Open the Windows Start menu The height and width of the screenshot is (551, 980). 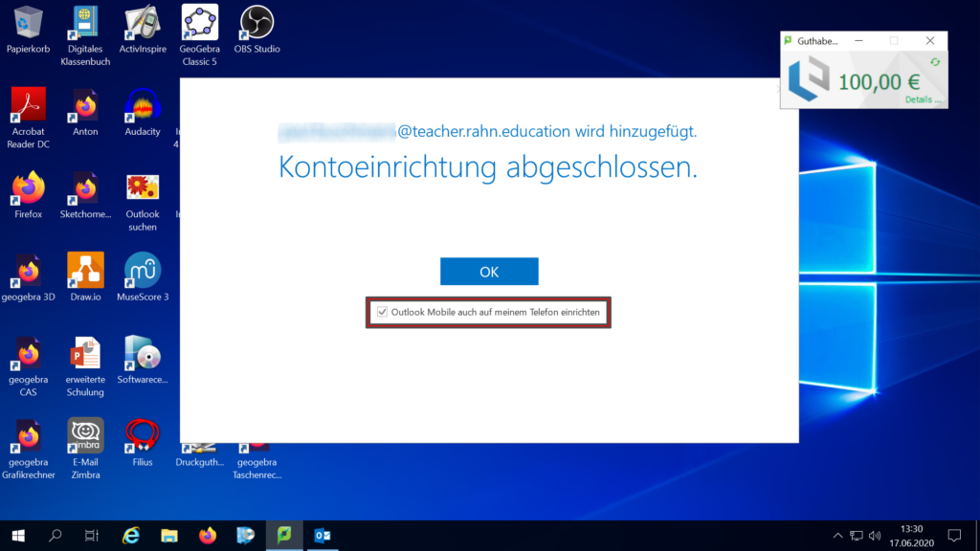(x=18, y=536)
